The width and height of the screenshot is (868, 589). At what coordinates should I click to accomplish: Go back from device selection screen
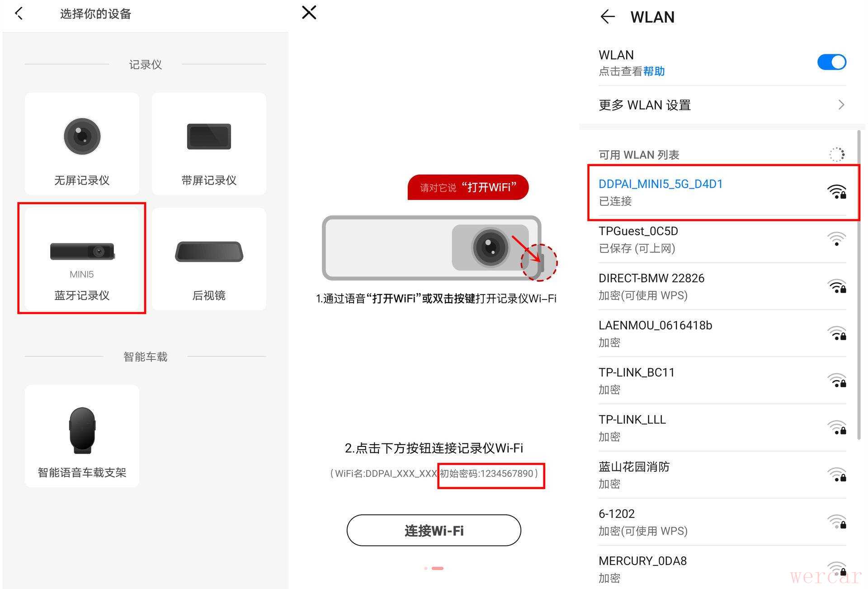pyautogui.click(x=19, y=14)
